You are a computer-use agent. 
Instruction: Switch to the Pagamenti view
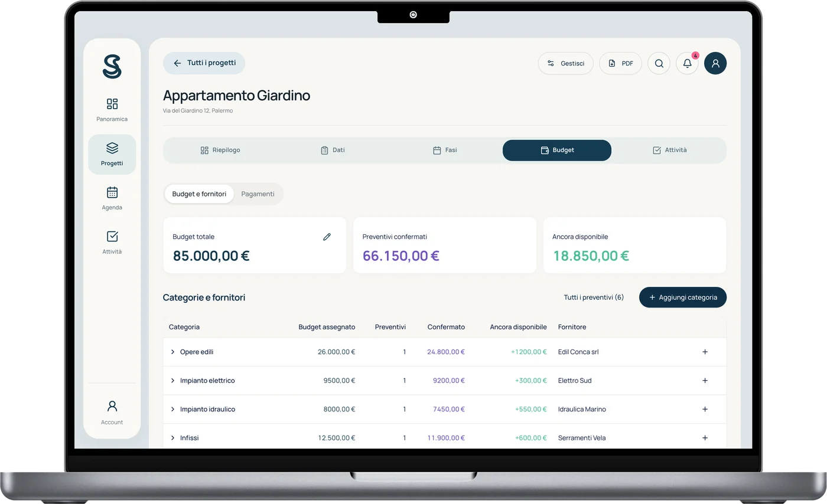258,194
